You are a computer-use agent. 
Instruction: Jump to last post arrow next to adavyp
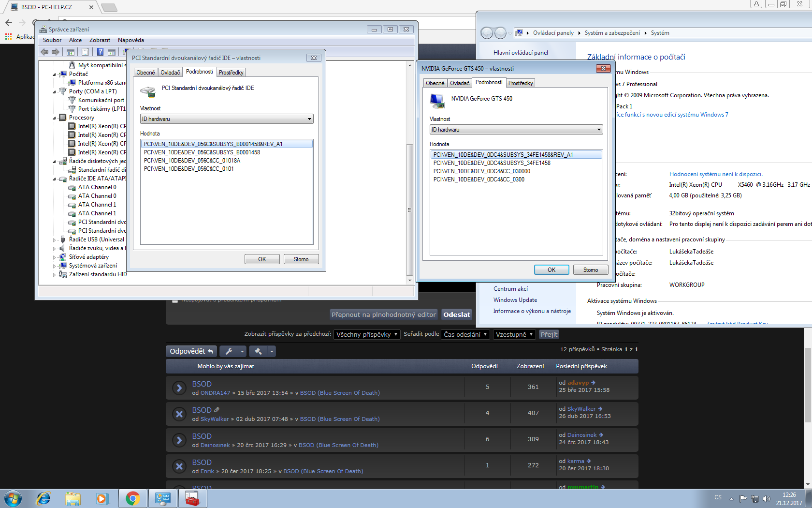click(x=593, y=383)
